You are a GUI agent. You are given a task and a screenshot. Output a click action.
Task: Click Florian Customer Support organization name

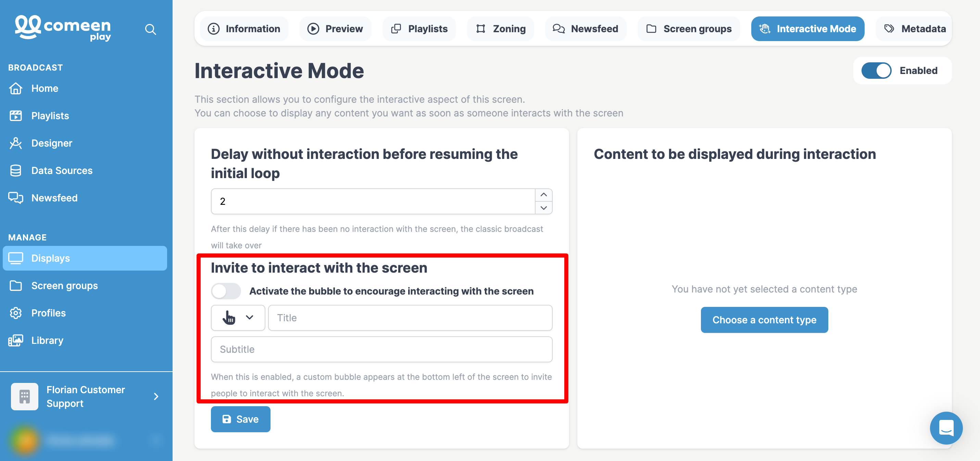[x=86, y=396]
